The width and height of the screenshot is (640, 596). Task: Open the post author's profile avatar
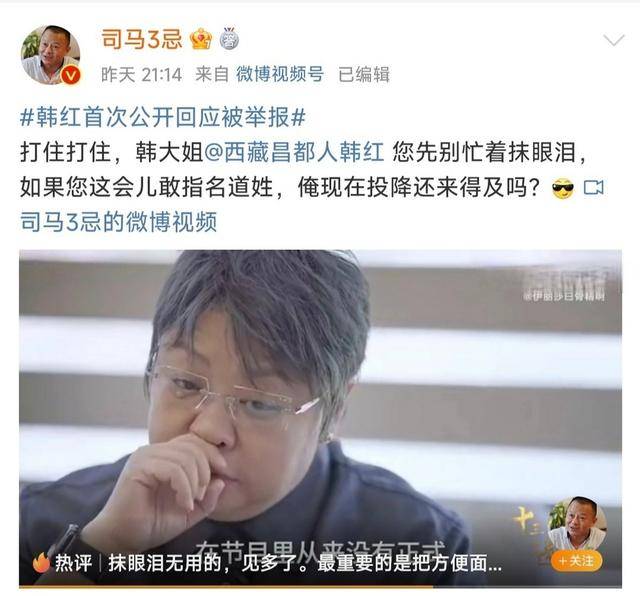point(51,55)
